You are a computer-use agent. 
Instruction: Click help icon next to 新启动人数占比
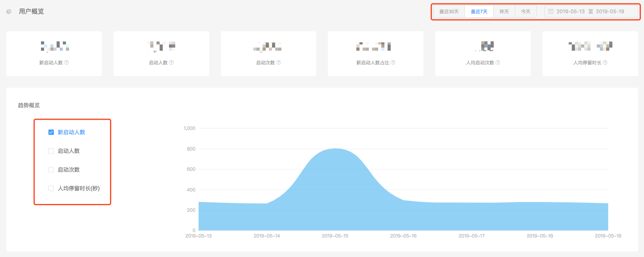(x=393, y=62)
